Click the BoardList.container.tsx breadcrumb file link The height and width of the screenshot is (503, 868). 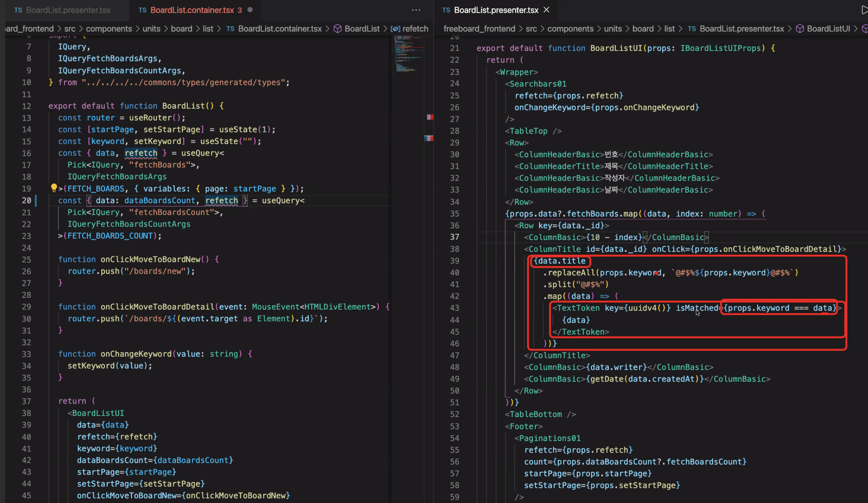[x=280, y=29]
